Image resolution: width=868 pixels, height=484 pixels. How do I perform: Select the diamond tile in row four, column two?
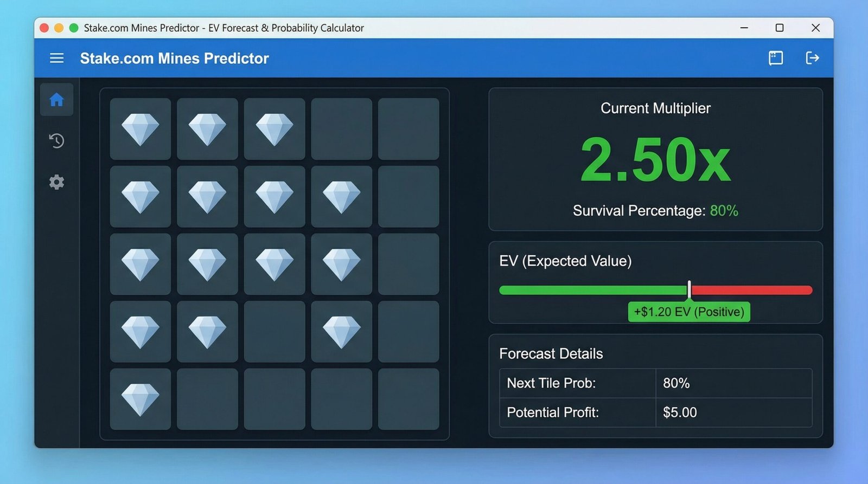[x=207, y=332]
